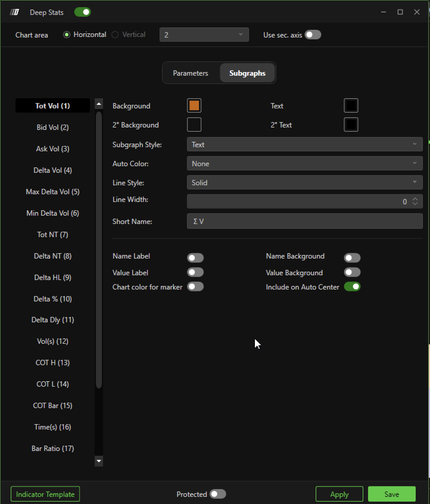Disable Include on Auto Center toggle
This screenshot has width=430, height=504.
pyautogui.click(x=352, y=287)
